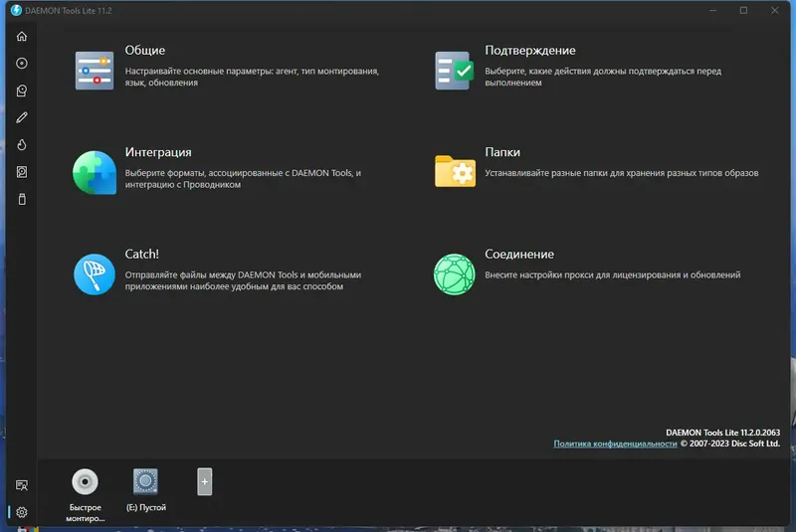
Task: Open the feedback chat icon in sidebar
Action: (x=21, y=485)
